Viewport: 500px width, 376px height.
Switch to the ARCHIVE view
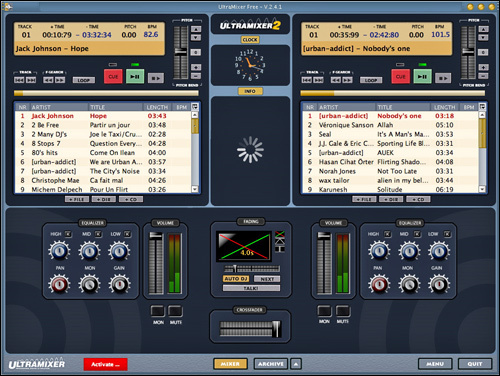tap(271, 364)
